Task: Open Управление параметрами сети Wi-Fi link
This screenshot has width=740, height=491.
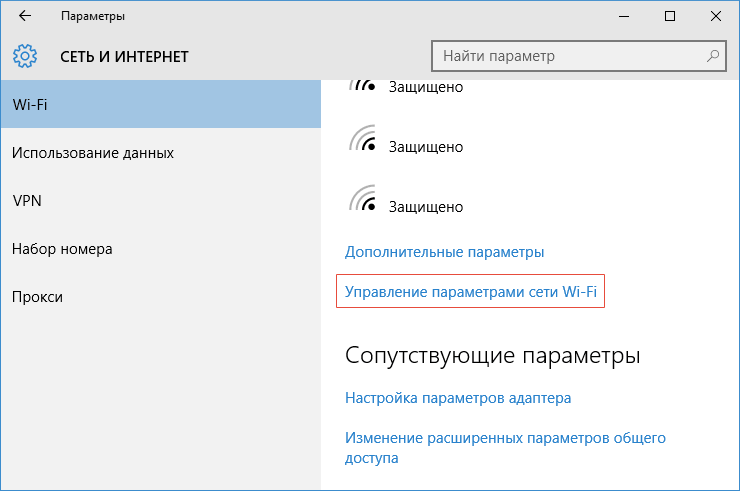Action: click(471, 292)
